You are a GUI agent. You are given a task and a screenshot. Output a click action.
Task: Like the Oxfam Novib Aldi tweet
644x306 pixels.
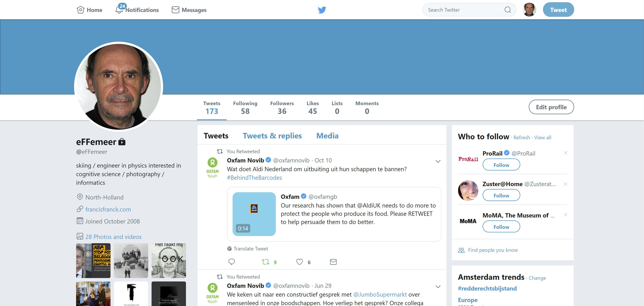click(299, 262)
